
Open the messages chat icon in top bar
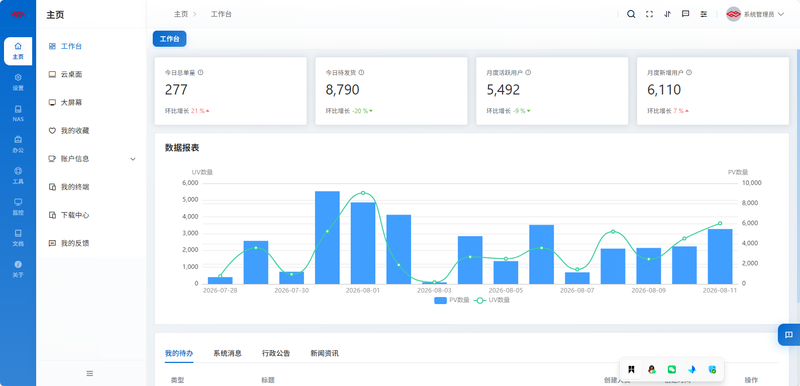click(x=686, y=14)
